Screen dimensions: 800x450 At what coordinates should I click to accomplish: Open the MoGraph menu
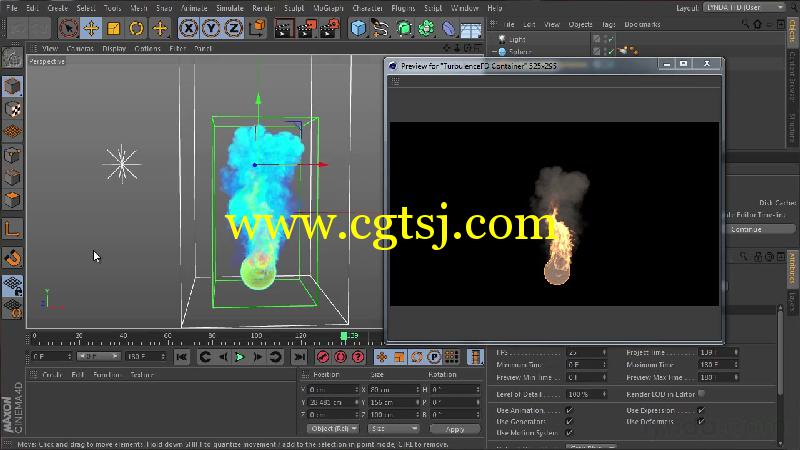tap(328, 8)
